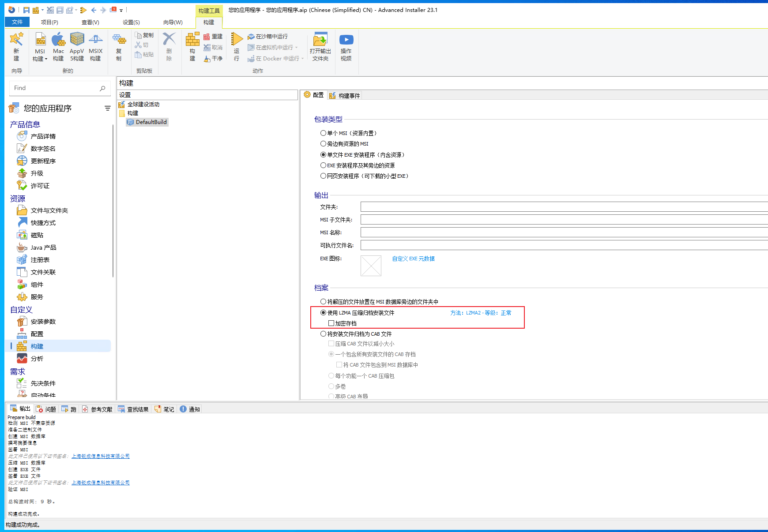Expand the 在虚拟机中运行 dropdown
The width and height of the screenshot is (768, 532).
click(x=297, y=47)
